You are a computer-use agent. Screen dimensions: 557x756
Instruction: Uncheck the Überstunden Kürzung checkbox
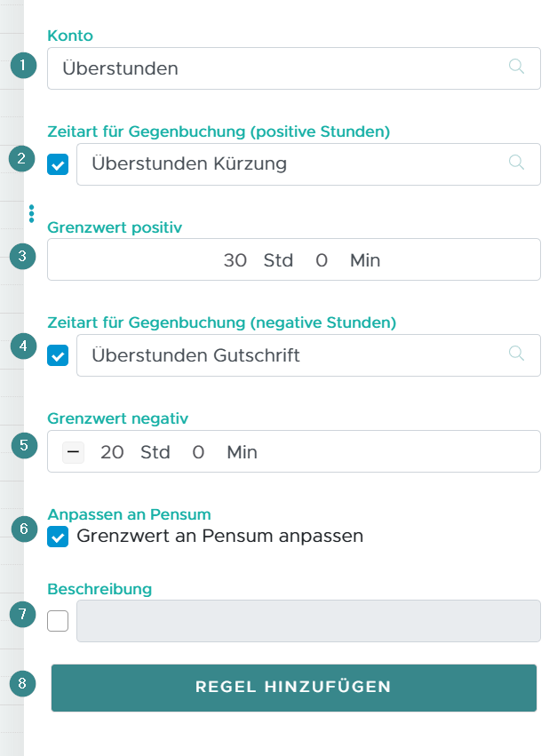(x=58, y=164)
